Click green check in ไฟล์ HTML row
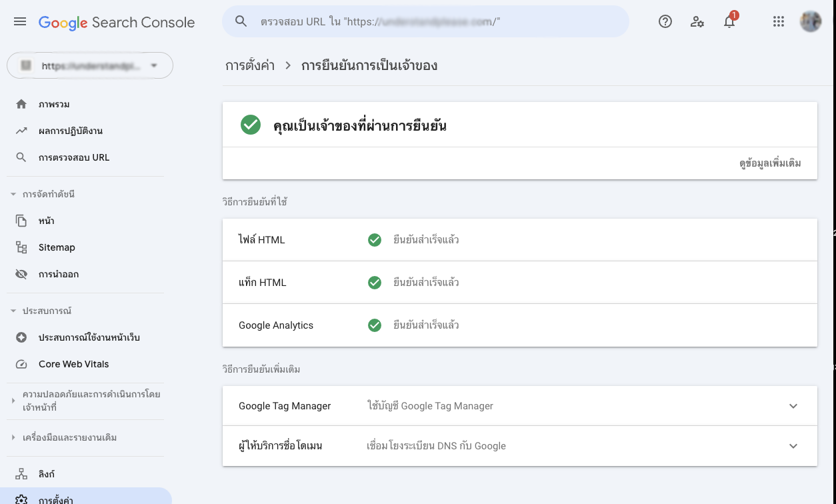Image resolution: width=836 pixels, height=504 pixels. [375, 239]
